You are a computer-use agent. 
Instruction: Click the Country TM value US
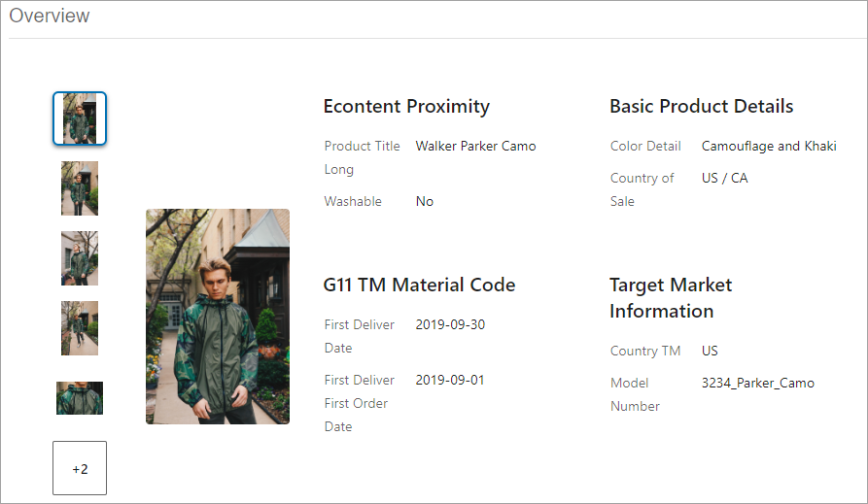pyautogui.click(x=710, y=351)
